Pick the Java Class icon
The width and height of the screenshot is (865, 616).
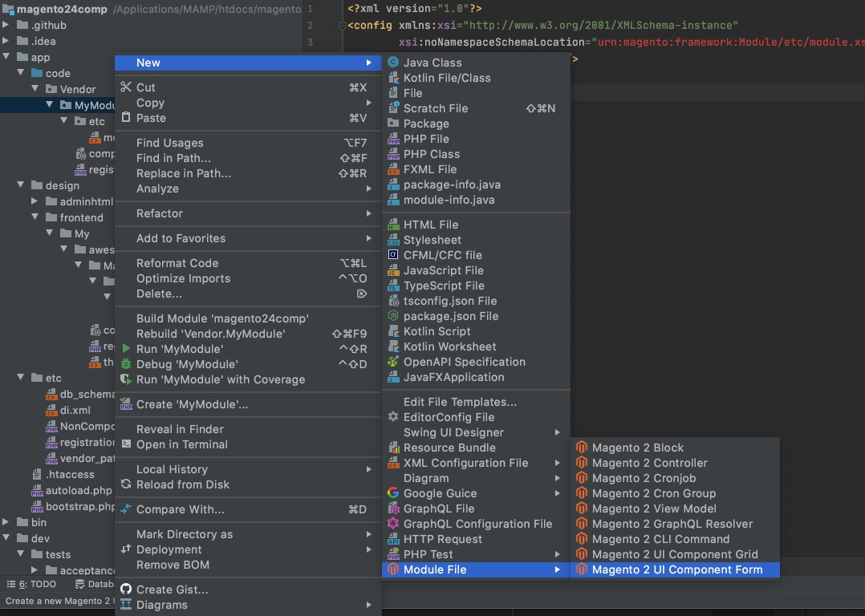[393, 63]
